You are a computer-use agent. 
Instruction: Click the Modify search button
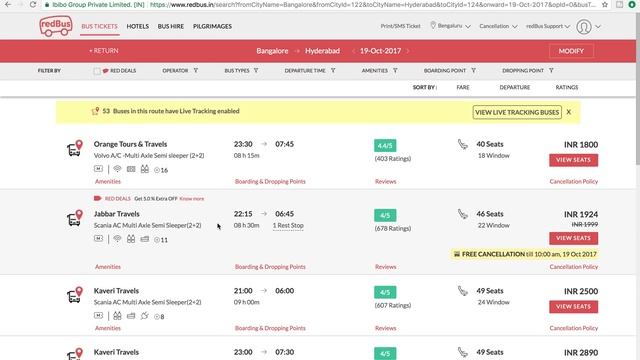coord(571,51)
